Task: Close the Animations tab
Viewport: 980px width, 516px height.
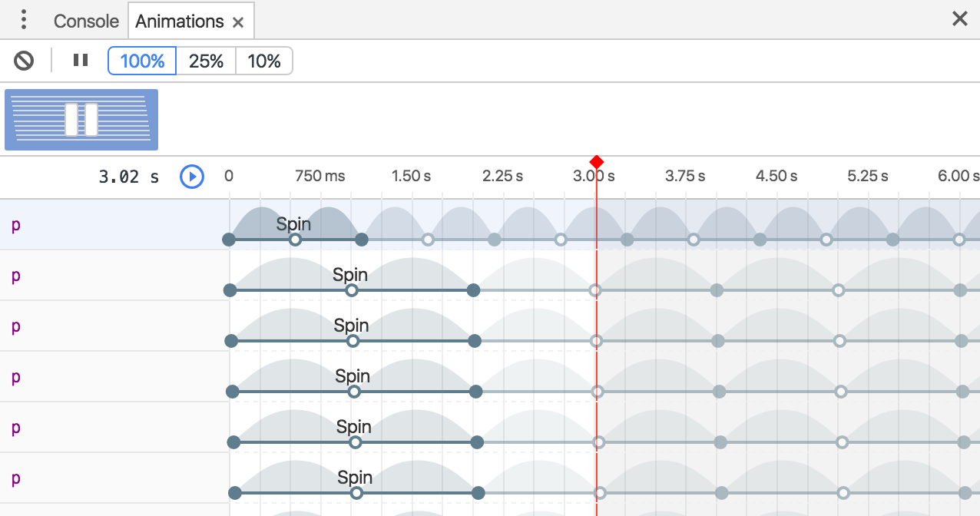Action: click(x=238, y=22)
